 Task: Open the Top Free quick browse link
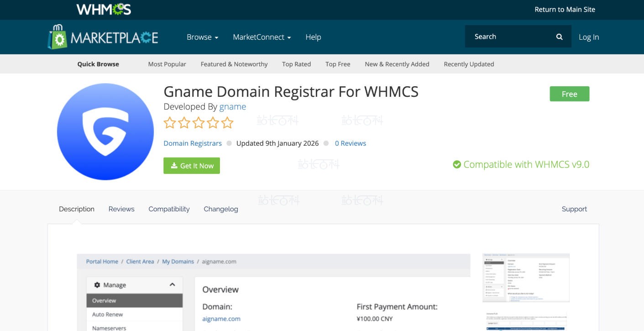(x=338, y=64)
